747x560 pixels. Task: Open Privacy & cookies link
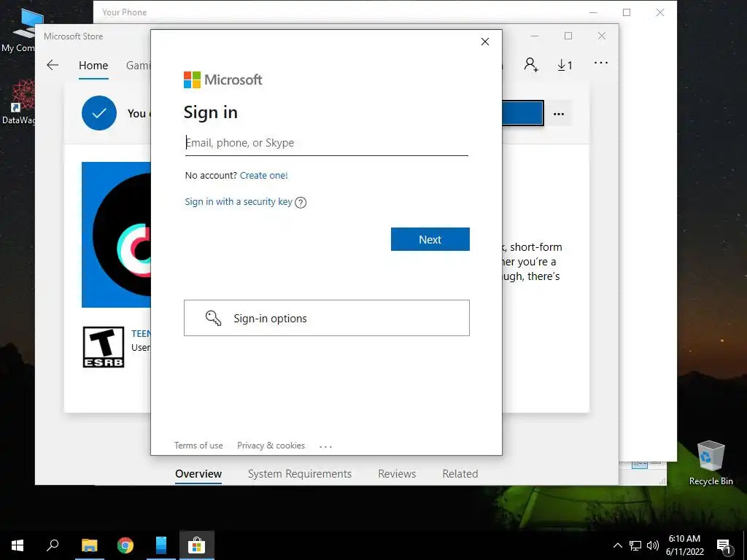point(271,446)
